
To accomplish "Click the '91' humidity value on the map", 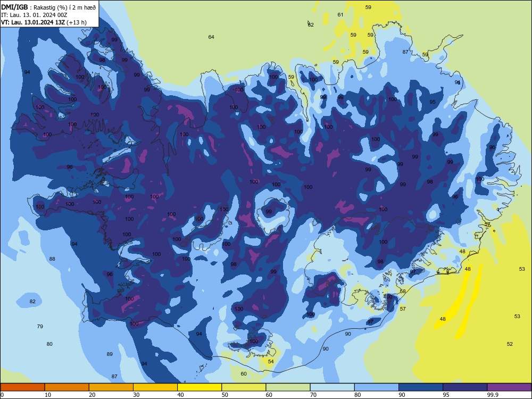I will pos(458,82).
